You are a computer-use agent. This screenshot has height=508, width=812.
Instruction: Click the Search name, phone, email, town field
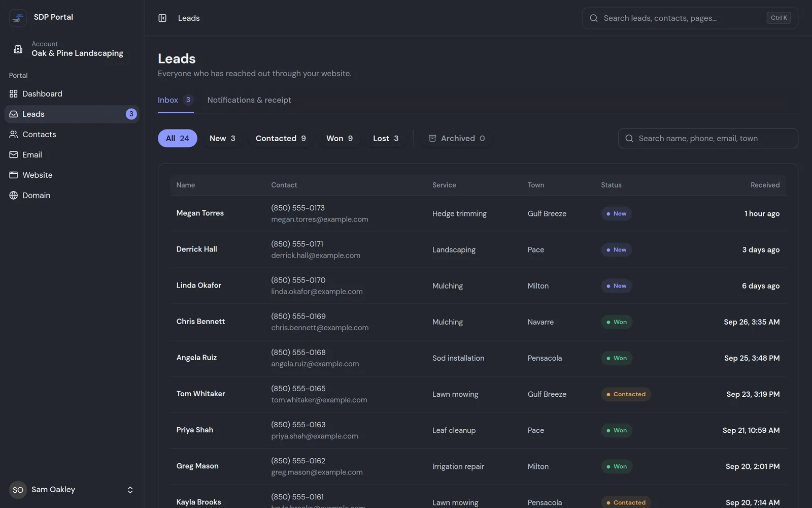click(x=708, y=139)
